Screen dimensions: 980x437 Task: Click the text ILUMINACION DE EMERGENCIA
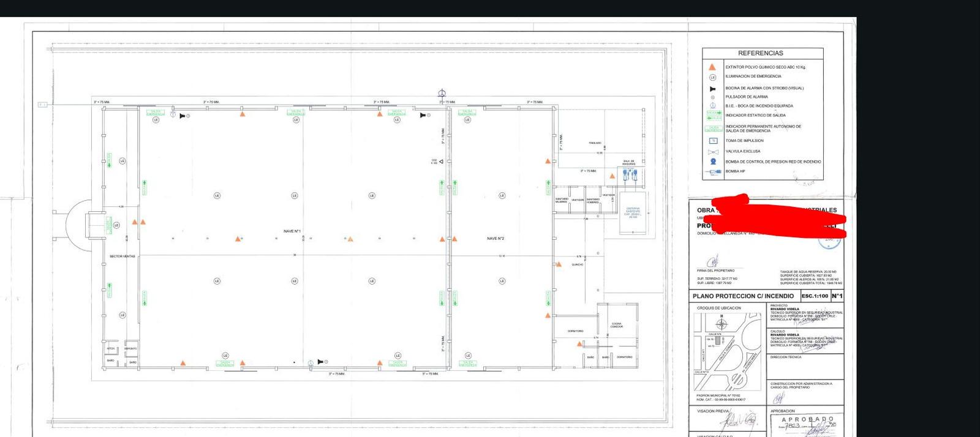tap(753, 77)
